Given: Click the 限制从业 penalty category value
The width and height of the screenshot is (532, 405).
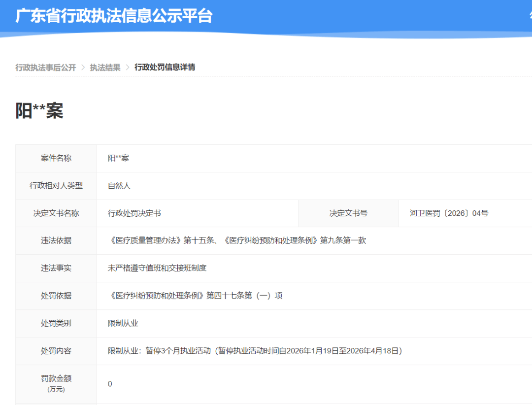Looking at the screenshot, I should coord(123,324).
